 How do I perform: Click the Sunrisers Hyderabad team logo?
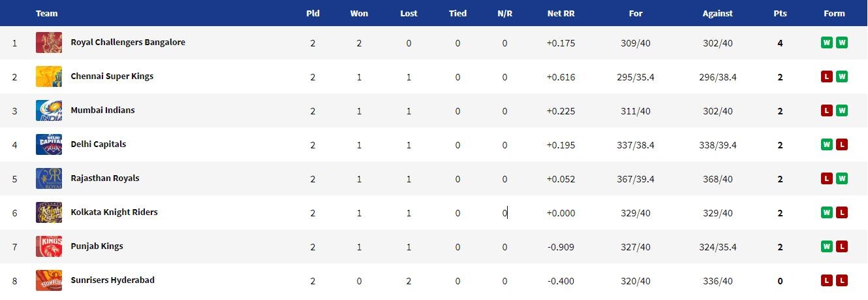49,281
